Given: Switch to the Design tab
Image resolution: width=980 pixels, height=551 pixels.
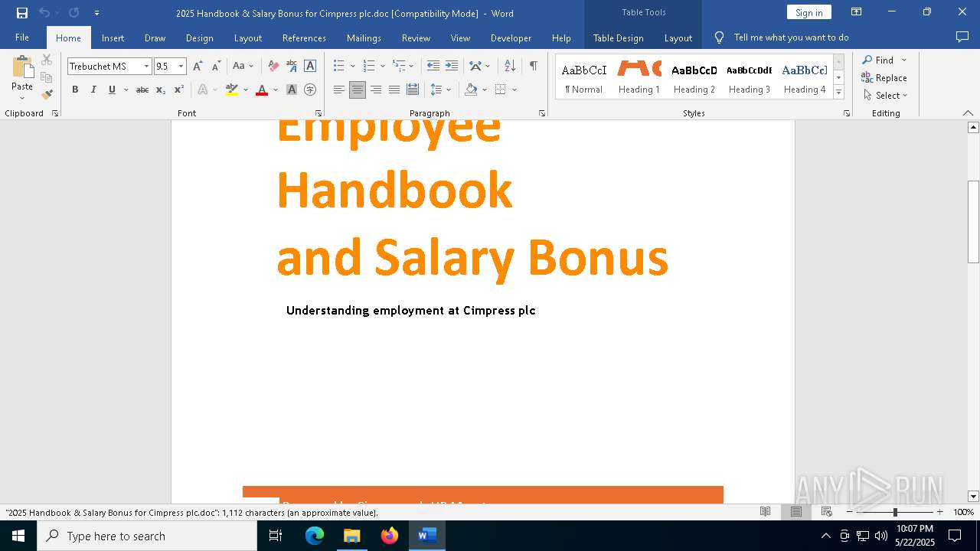Looking at the screenshot, I should (200, 37).
